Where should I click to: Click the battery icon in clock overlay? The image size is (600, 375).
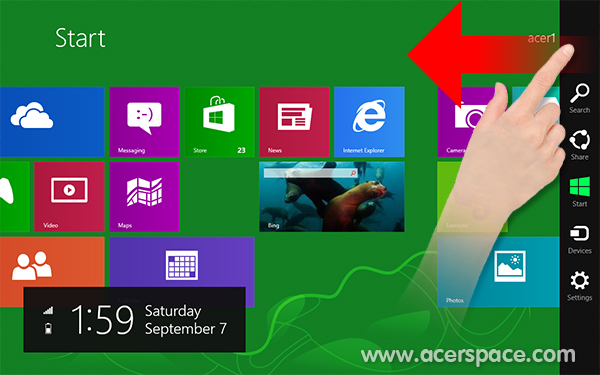48,328
